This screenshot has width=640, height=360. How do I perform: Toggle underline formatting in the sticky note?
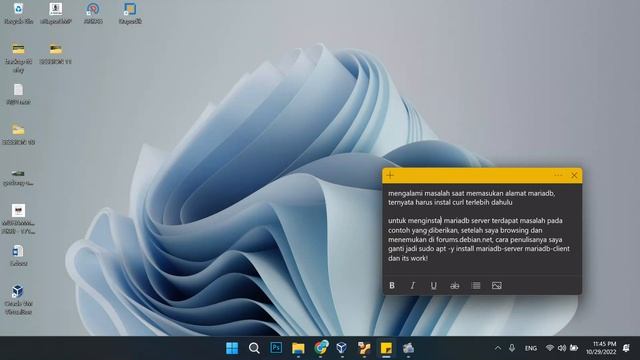pyautogui.click(x=433, y=285)
